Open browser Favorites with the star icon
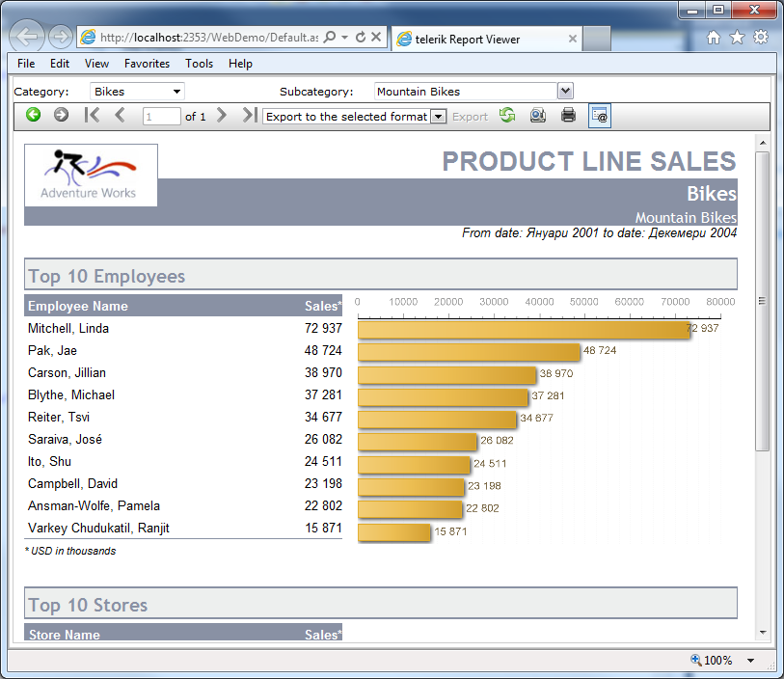 [736, 36]
